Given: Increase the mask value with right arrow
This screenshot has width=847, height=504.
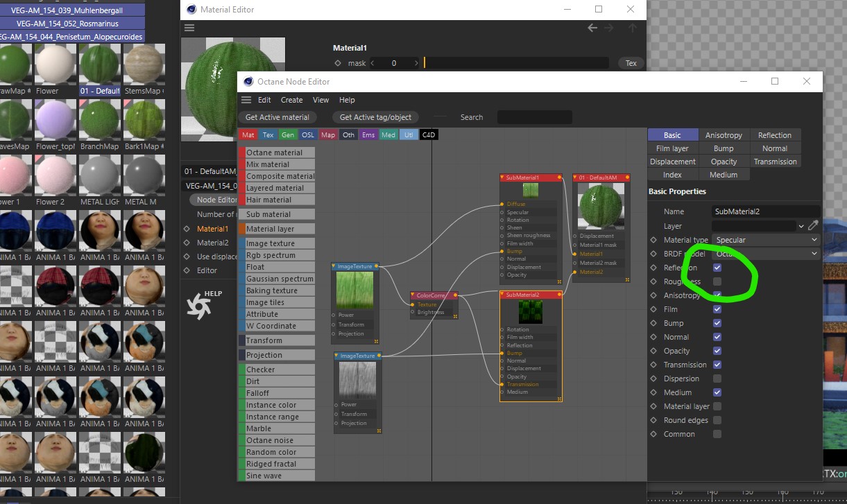Looking at the screenshot, I should point(416,63).
